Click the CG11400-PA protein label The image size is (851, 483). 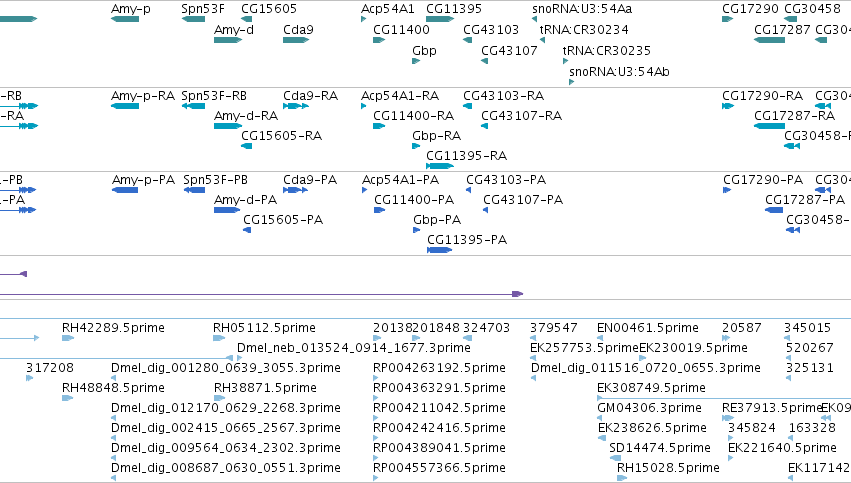pyautogui.click(x=414, y=200)
